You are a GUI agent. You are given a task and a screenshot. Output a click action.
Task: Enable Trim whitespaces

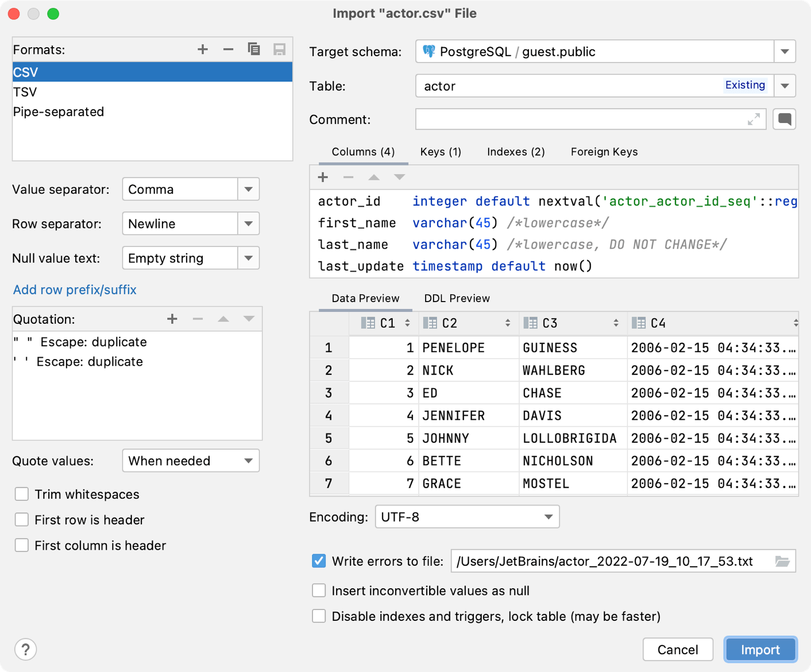tap(21, 494)
